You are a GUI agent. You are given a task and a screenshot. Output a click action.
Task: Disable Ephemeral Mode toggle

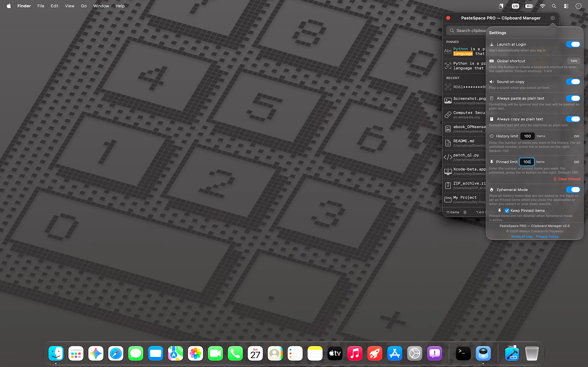[573, 190]
